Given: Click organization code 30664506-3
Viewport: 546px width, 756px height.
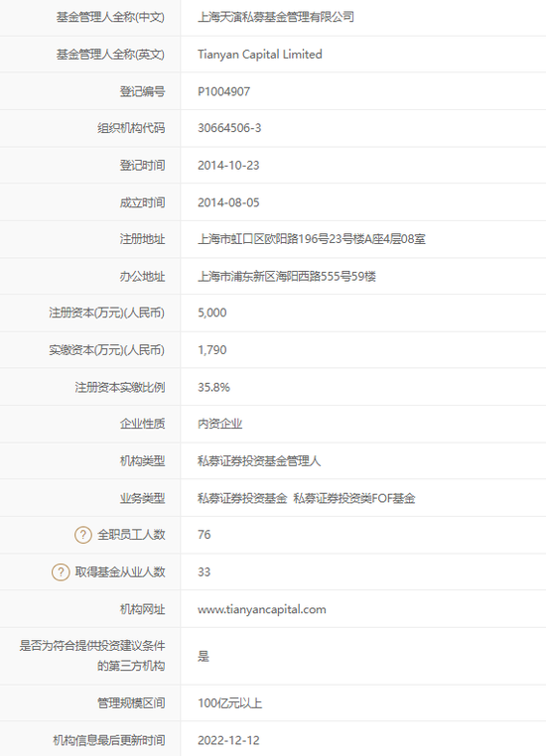Looking at the screenshot, I should point(229,128).
